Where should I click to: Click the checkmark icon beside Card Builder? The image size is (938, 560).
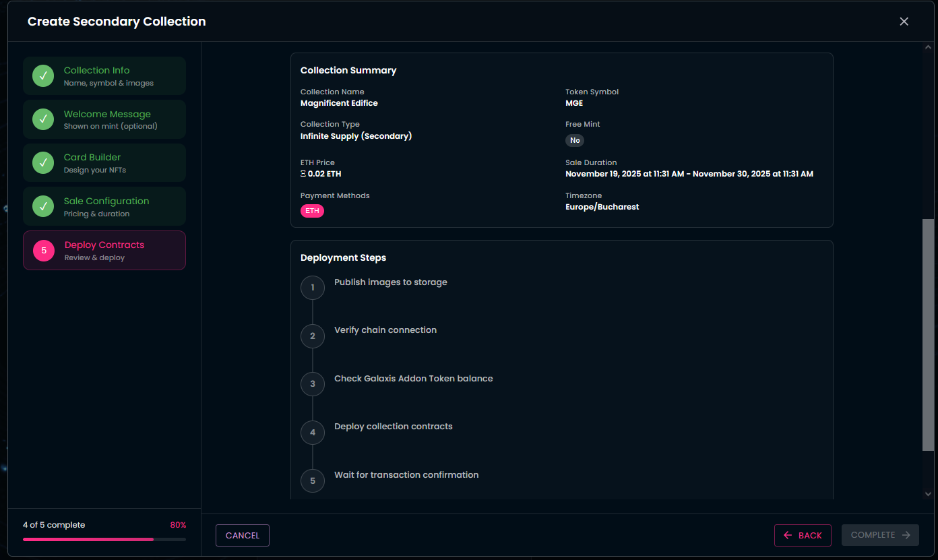pos(43,163)
